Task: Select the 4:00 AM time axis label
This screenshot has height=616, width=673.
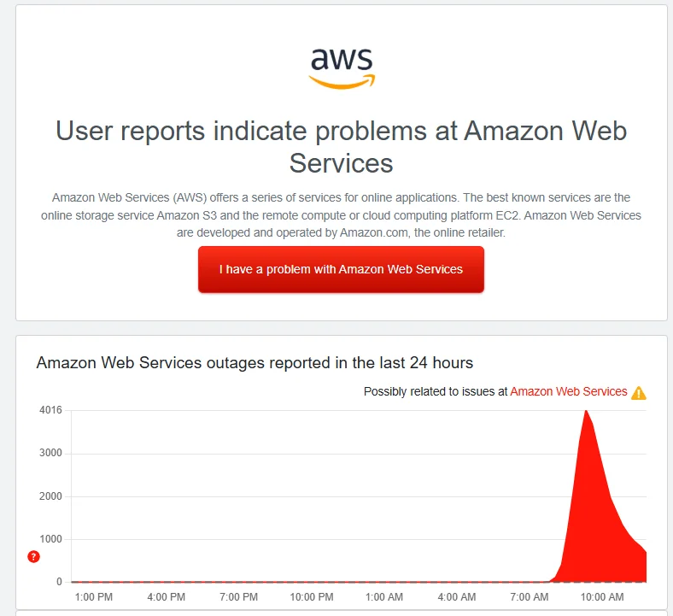Action: coord(457,597)
